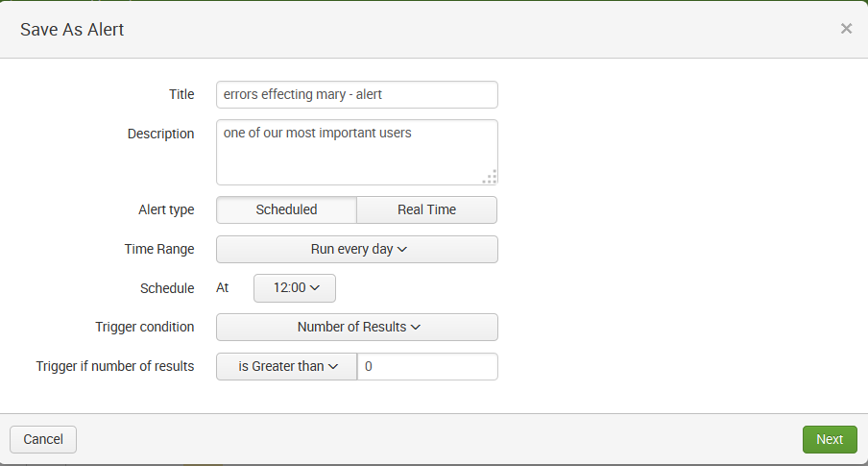Image resolution: width=868 pixels, height=466 pixels.
Task: Grab the Description box resize handle
Action: pyautogui.click(x=490, y=177)
